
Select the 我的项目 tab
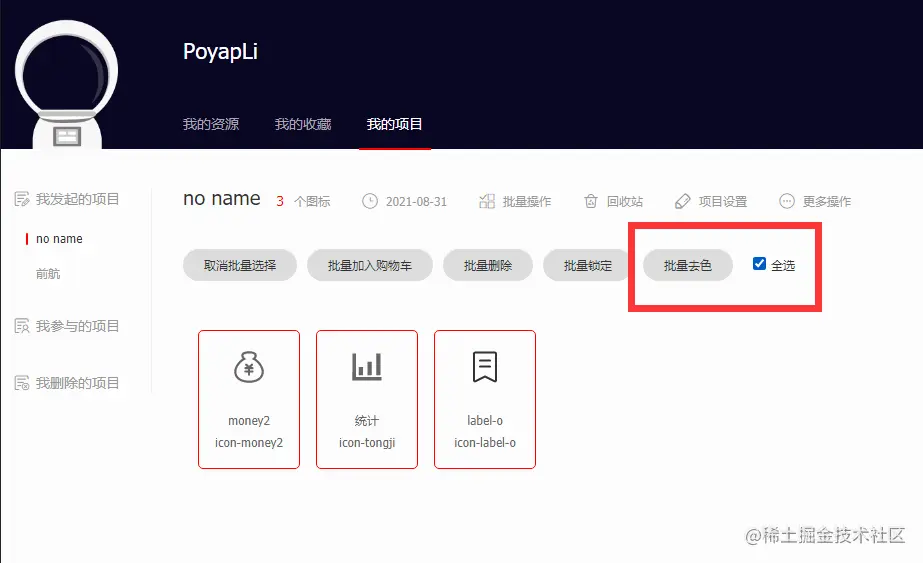[x=394, y=124]
